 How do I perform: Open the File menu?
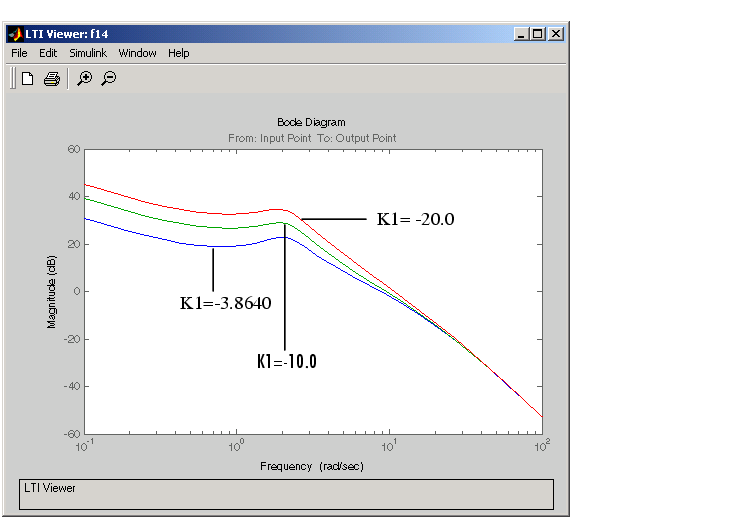[x=19, y=53]
